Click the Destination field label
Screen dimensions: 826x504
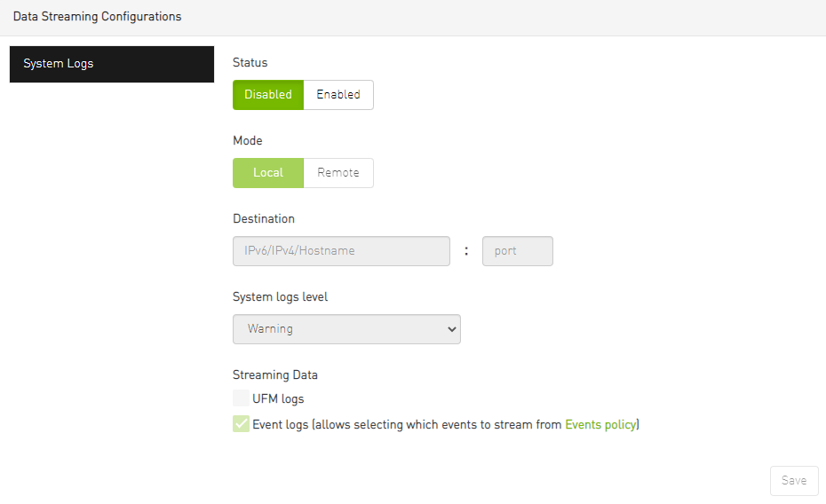[263, 218]
